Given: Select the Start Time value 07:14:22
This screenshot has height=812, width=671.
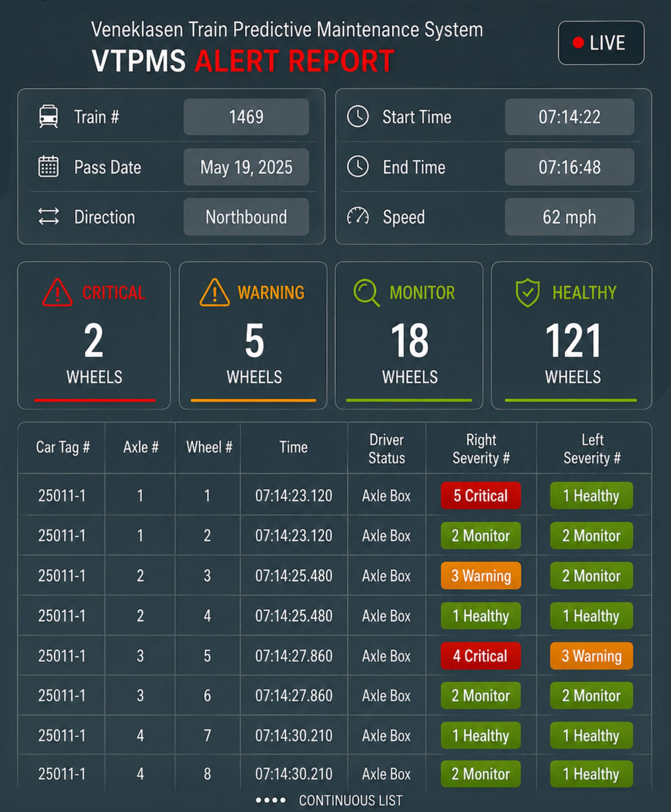Looking at the screenshot, I should click(x=569, y=117).
